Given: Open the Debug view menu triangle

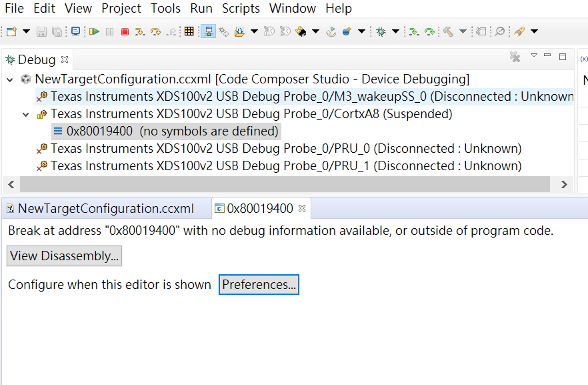Looking at the screenshot, I should coord(533,56).
